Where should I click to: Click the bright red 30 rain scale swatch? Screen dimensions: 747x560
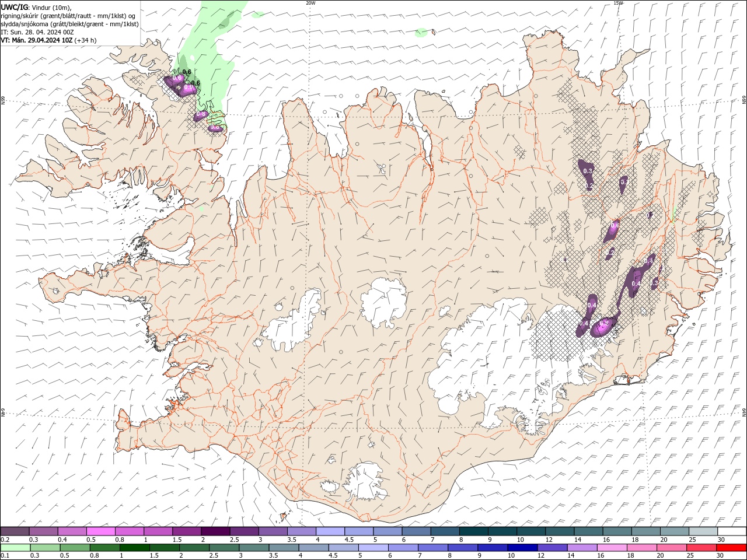(x=731, y=548)
